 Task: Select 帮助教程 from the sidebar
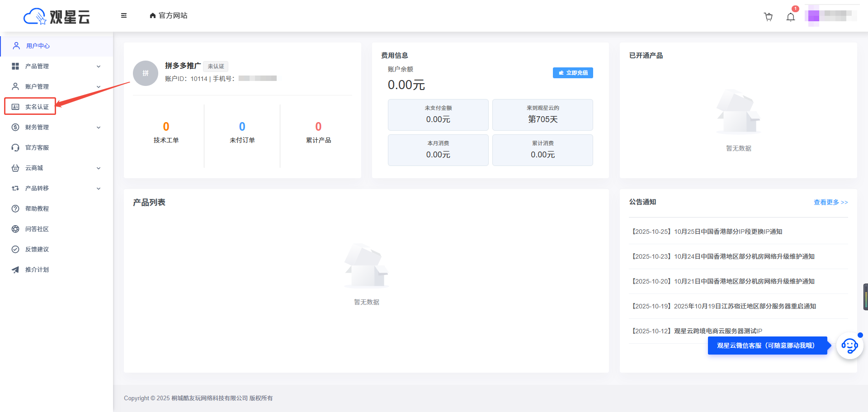tap(37, 208)
